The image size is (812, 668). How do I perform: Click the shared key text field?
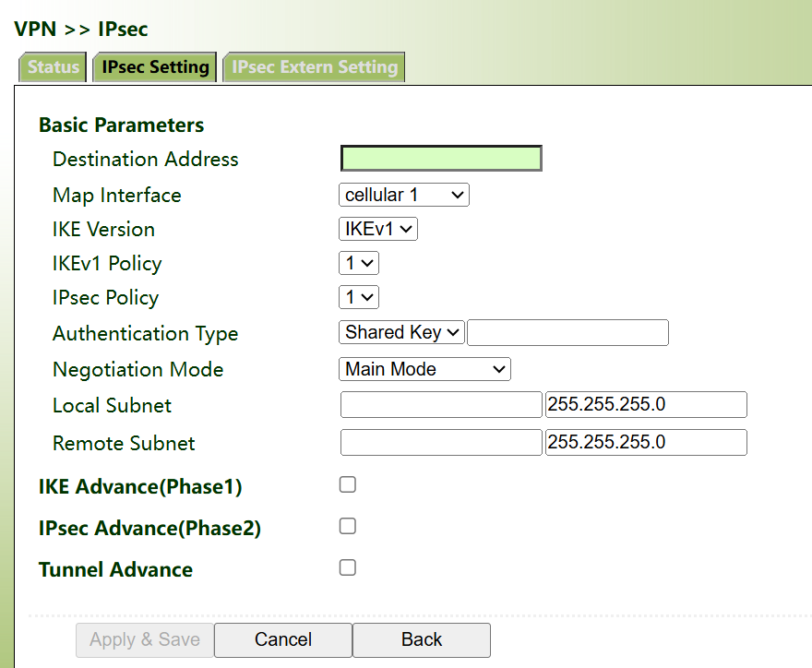pos(567,332)
